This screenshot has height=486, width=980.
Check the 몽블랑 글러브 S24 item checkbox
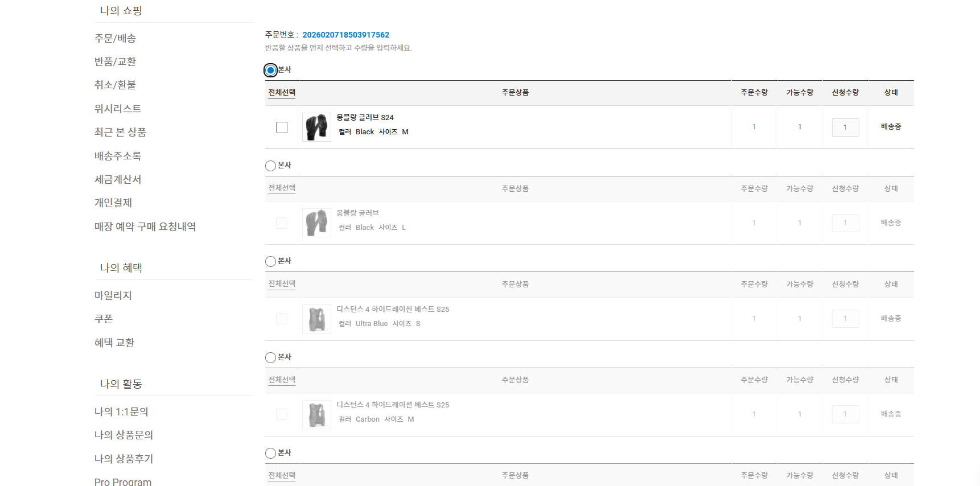282,127
